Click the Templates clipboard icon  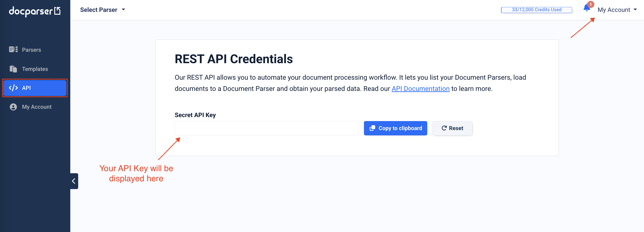(x=13, y=69)
